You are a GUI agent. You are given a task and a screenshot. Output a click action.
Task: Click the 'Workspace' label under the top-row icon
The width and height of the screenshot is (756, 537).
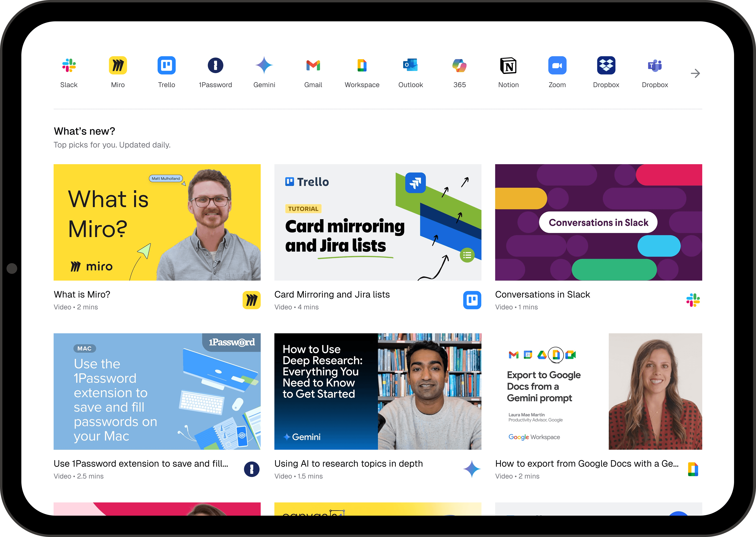[x=362, y=85]
